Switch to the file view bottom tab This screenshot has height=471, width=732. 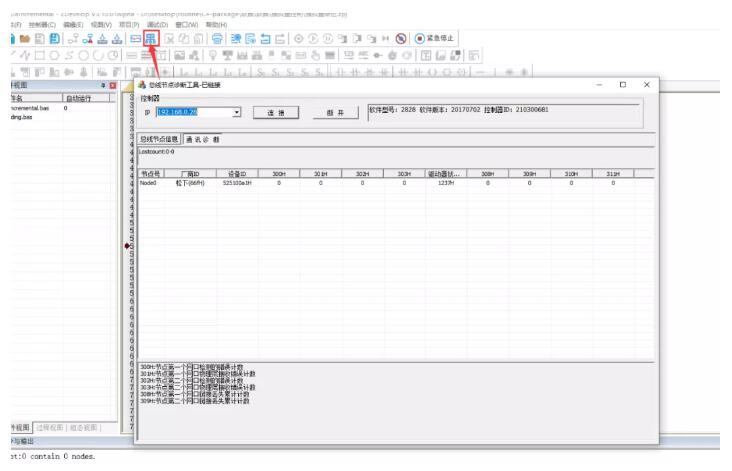tap(21, 428)
